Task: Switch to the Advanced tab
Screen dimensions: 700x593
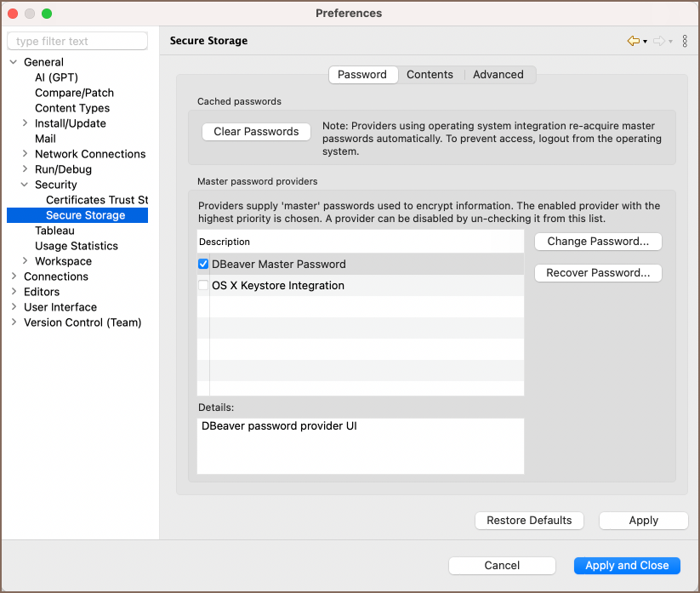Action: pyautogui.click(x=498, y=75)
